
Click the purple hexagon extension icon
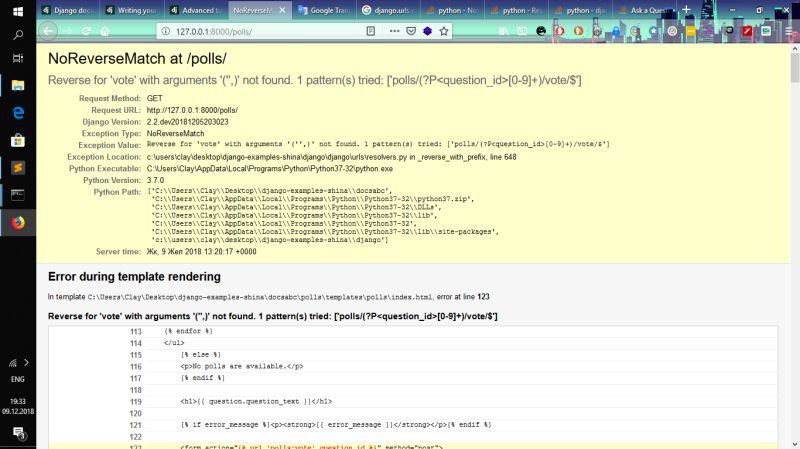pyautogui.click(x=428, y=31)
